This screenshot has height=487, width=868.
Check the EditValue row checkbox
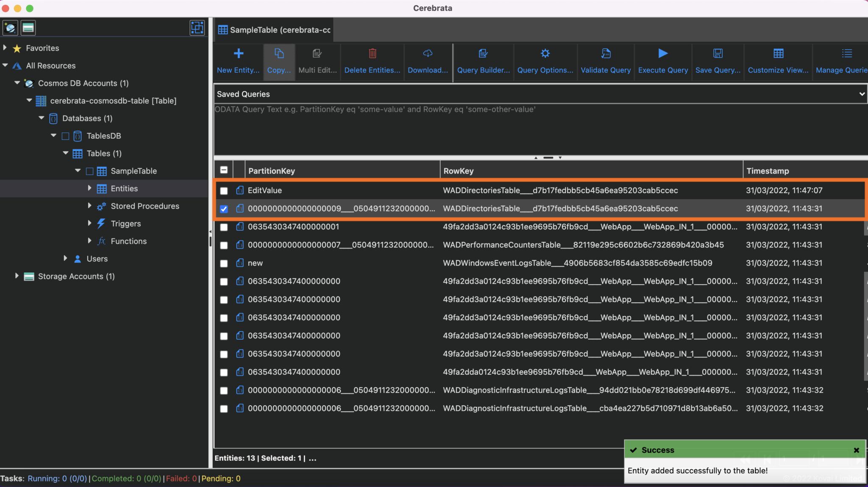tap(224, 191)
